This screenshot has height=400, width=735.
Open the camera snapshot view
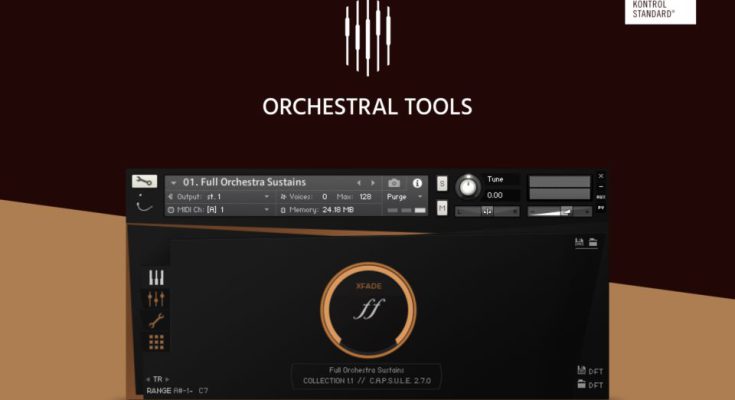tap(394, 183)
